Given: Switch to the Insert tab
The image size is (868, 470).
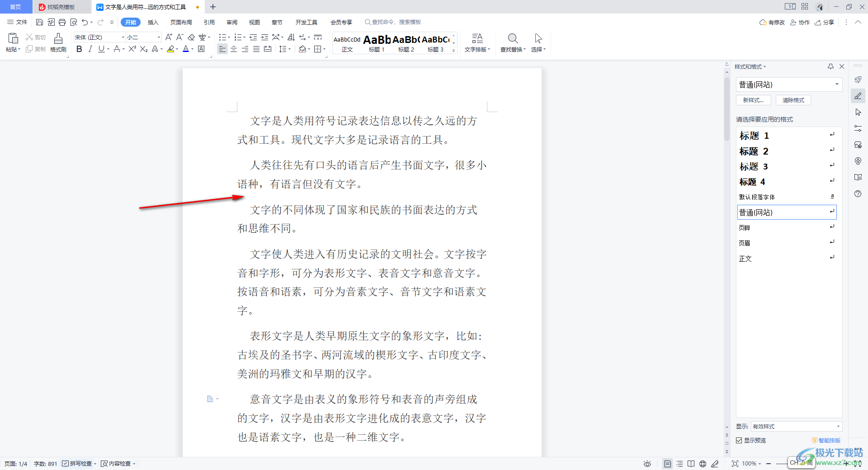Looking at the screenshot, I should pyautogui.click(x=153, y=22).
